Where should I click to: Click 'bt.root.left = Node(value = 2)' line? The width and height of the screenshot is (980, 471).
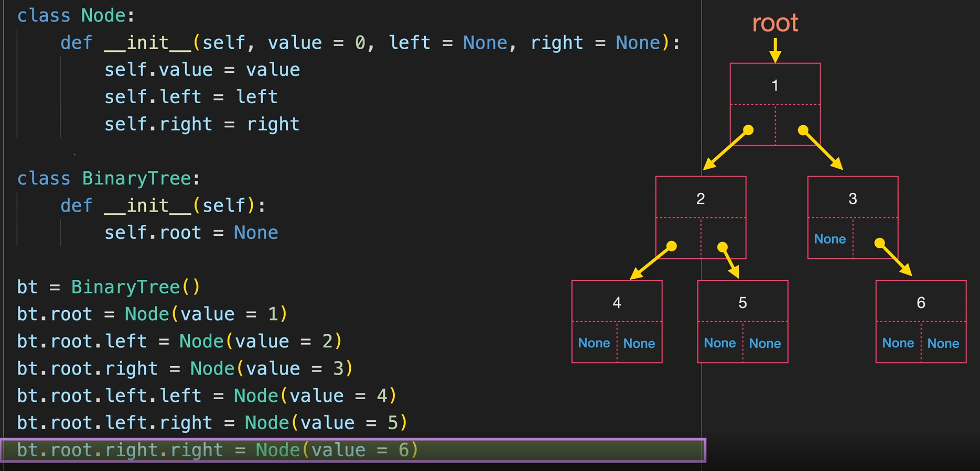179,342
